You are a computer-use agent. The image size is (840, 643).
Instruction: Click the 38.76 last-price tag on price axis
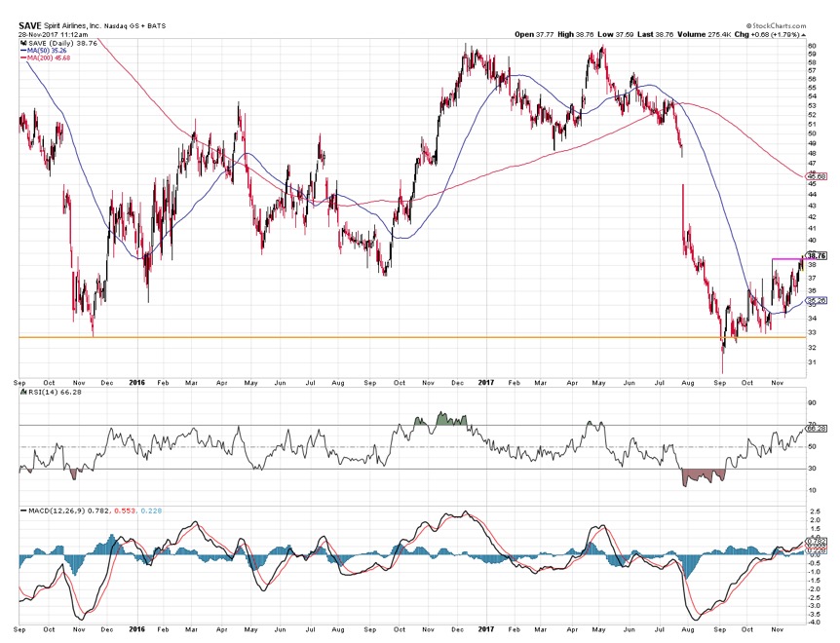point(817,256)
